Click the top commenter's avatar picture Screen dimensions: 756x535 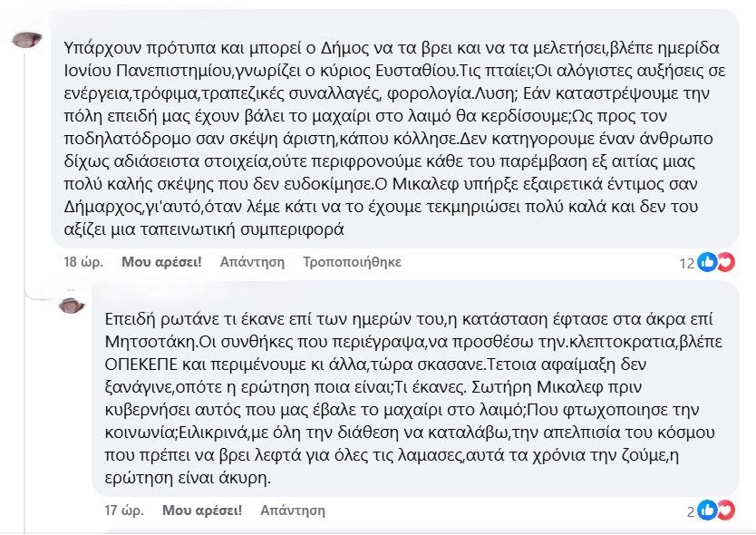point(26,39)
